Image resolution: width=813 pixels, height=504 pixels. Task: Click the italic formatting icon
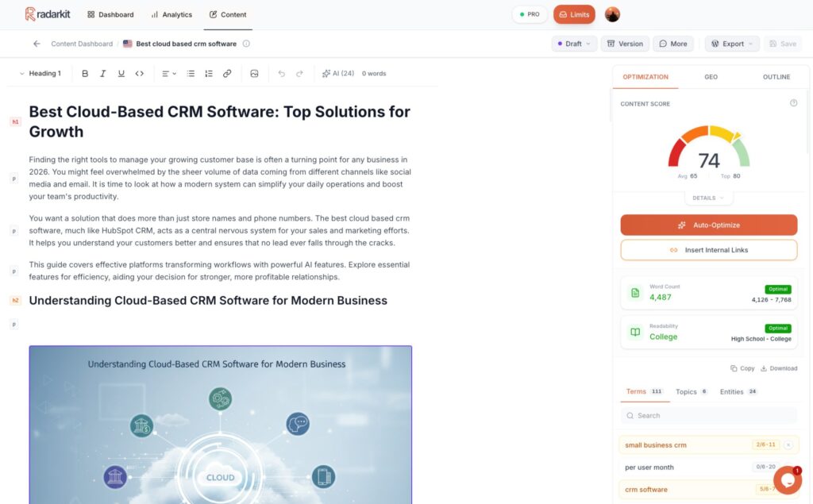tap(102, 74)
